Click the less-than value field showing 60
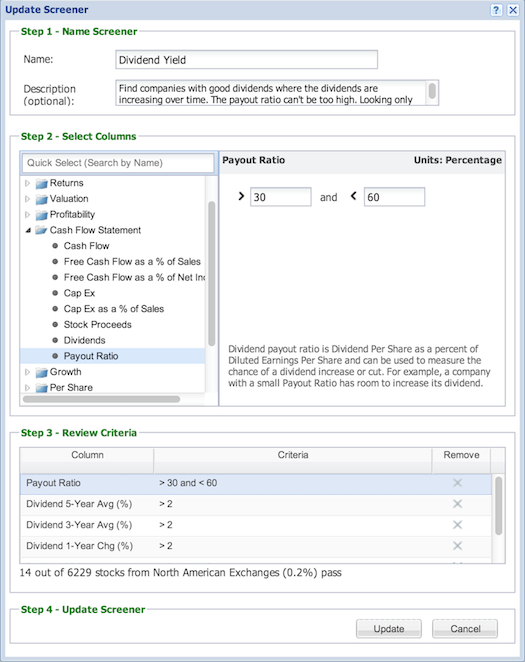The height and width of the screenshot is (662, 525). tap(394, 197)
